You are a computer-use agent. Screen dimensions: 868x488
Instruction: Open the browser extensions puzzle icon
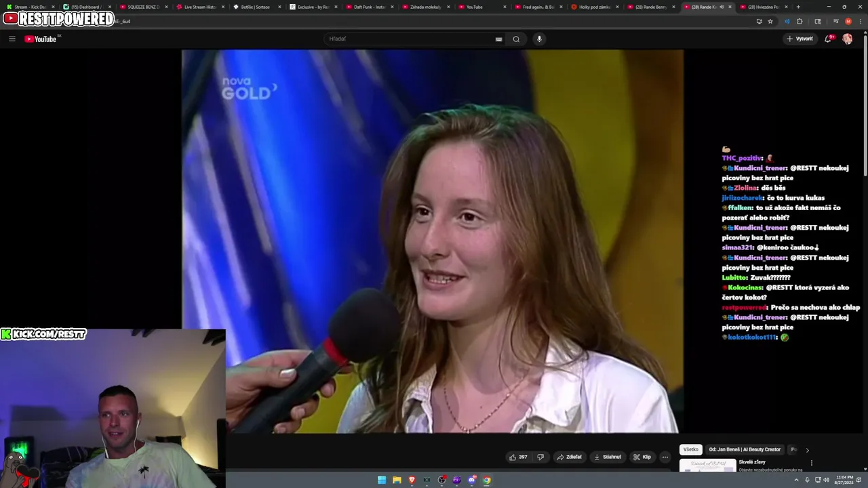click(x=800, y=21)
